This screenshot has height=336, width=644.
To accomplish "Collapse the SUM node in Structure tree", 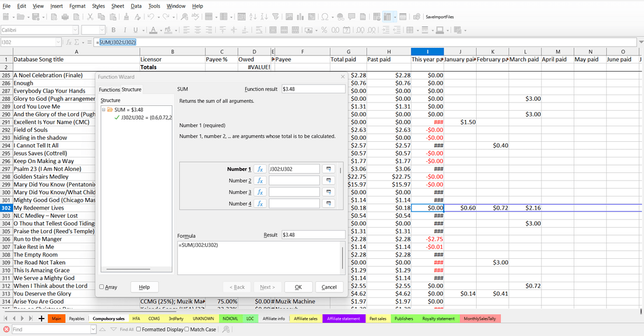I will [x=104, y=110].
